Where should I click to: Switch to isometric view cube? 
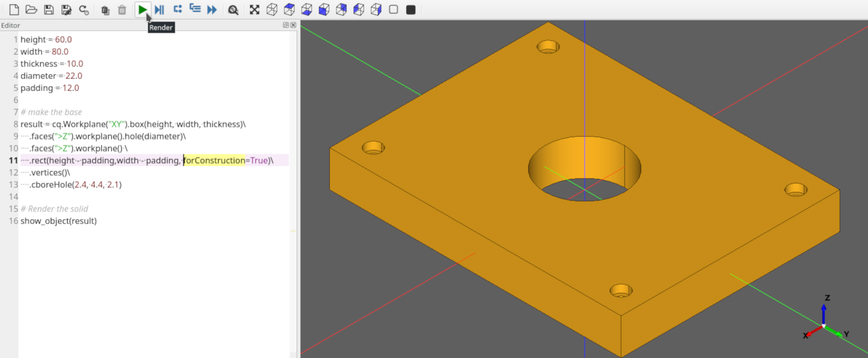pyautogui.click(x=272, y=10)
